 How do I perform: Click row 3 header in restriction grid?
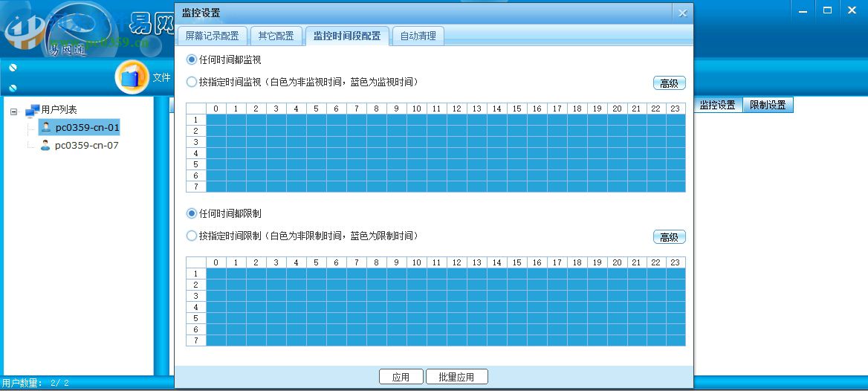click(x=196, y=296)
